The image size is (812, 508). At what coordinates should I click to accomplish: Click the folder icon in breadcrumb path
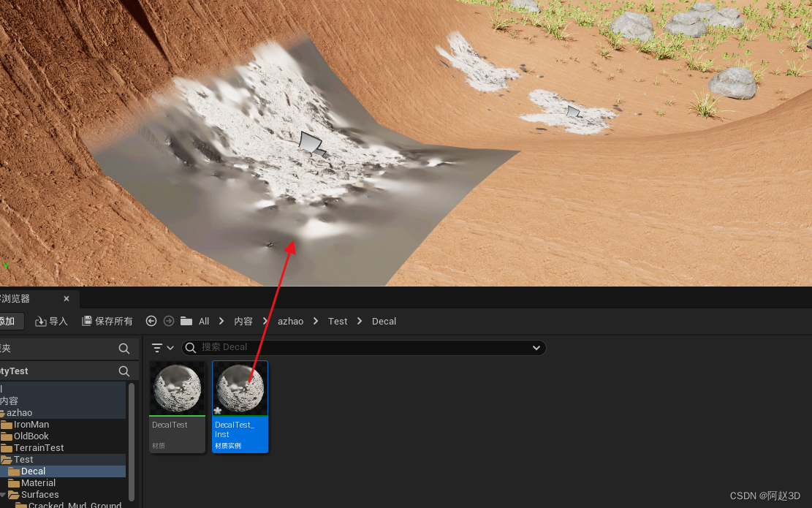(186, 321)
